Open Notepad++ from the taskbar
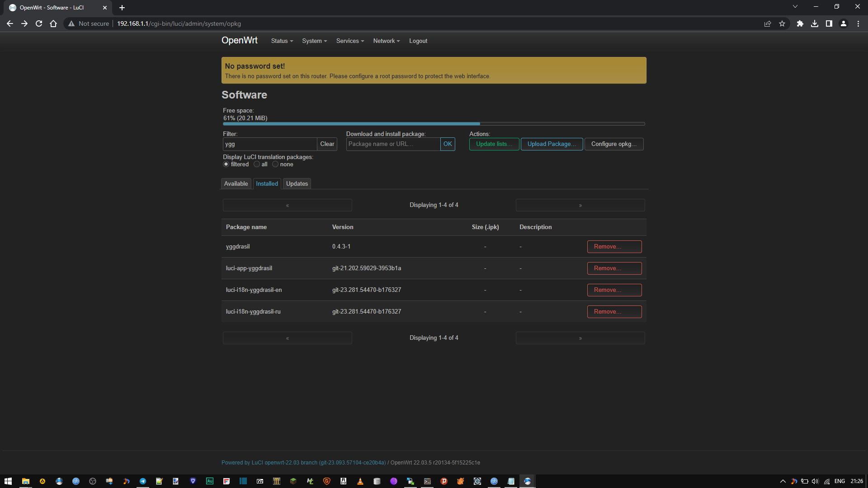The image size is (868, 488). click(x=159, y=481)
